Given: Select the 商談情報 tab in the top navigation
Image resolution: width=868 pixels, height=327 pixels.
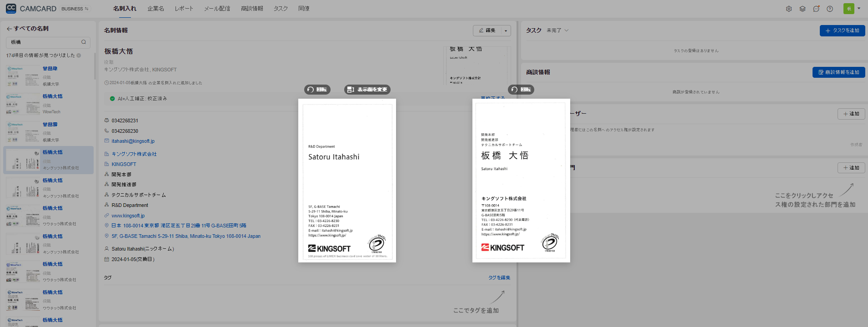Looking at the screenshot, I should (252, 9).
